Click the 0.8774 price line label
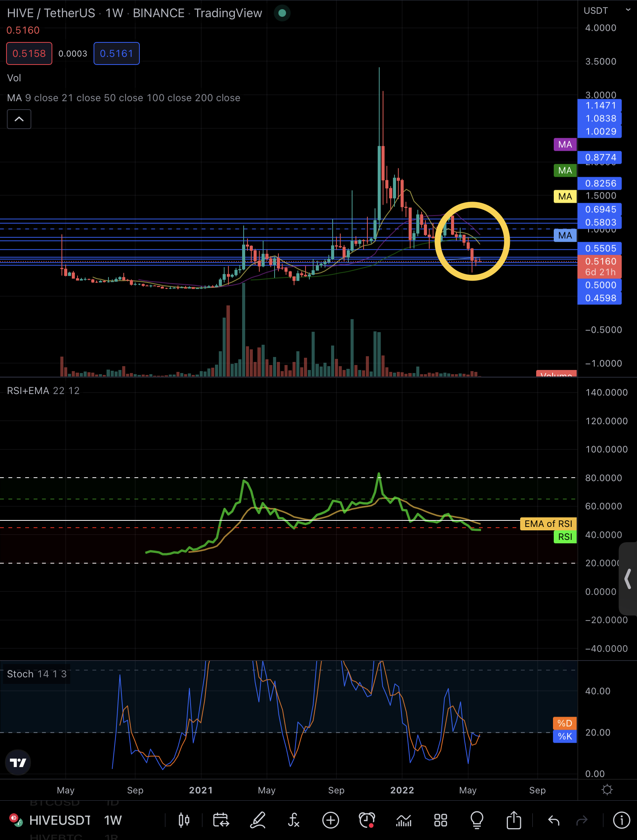Viewport: 637px width, 840px height. coord(600,157)
